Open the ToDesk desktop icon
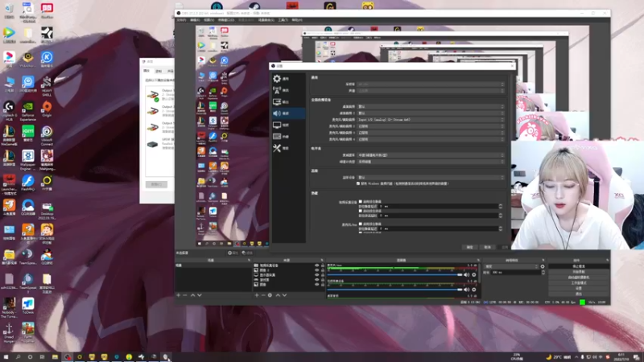 [28, 306]
